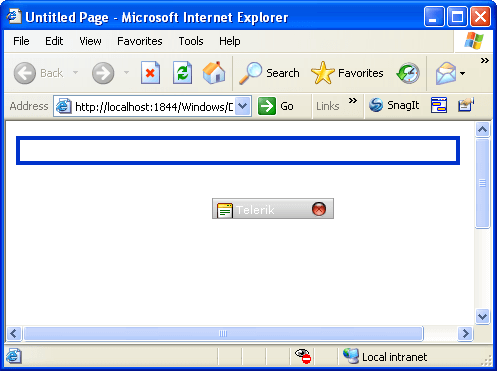This screenshot has height=371, width=497.
Task: Click the horizontal scrollbar thumb
Action: [223, 333]
